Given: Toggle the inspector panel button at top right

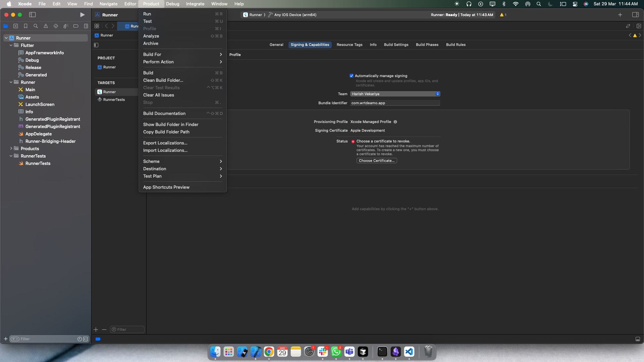Looking at the screenshot, I should [635, 15].
